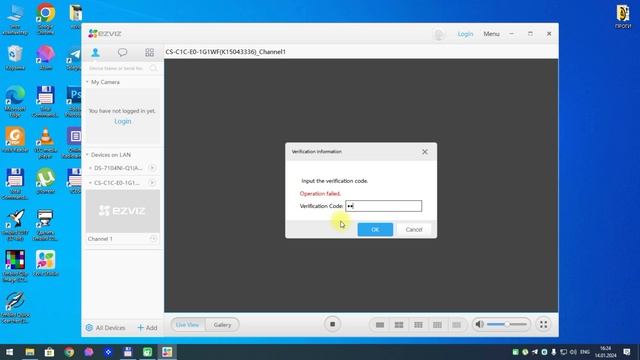Open the Recycle Bin desktop icon
This screenshot has height=360, width=640.
15,57
